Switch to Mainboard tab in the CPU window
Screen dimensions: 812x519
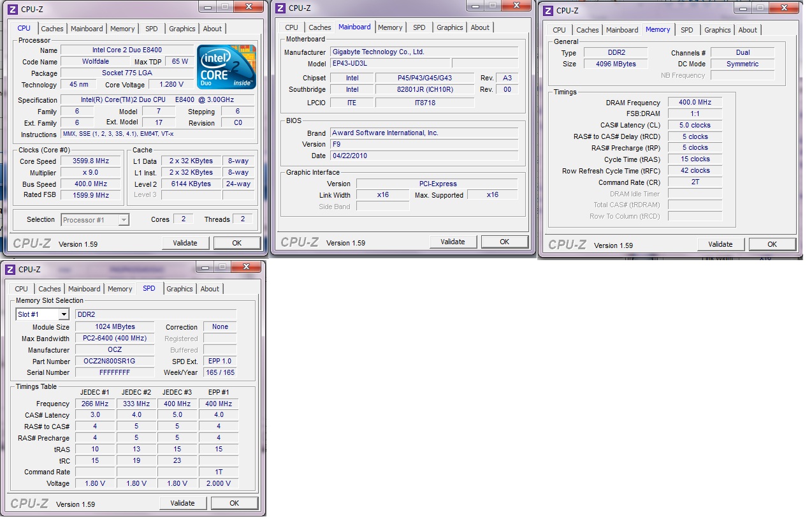(87, 29)
